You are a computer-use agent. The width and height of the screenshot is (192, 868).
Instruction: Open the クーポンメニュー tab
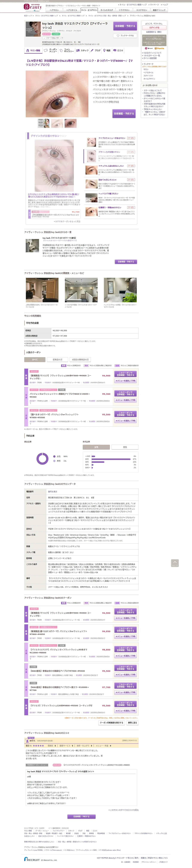50,51
